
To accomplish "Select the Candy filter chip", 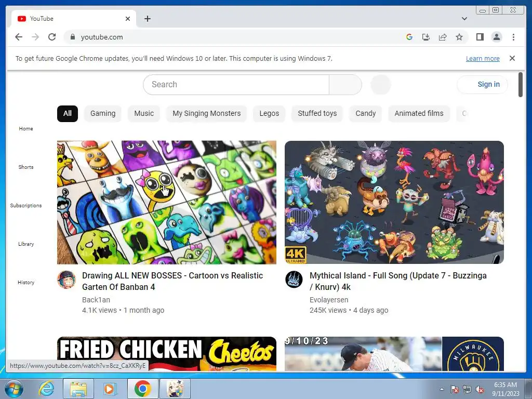I will point(365,113).
